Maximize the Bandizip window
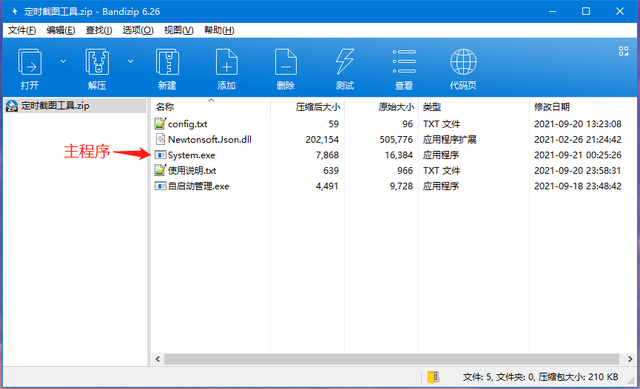This screenshot has width=640, height=389. (x=586, y=11)
